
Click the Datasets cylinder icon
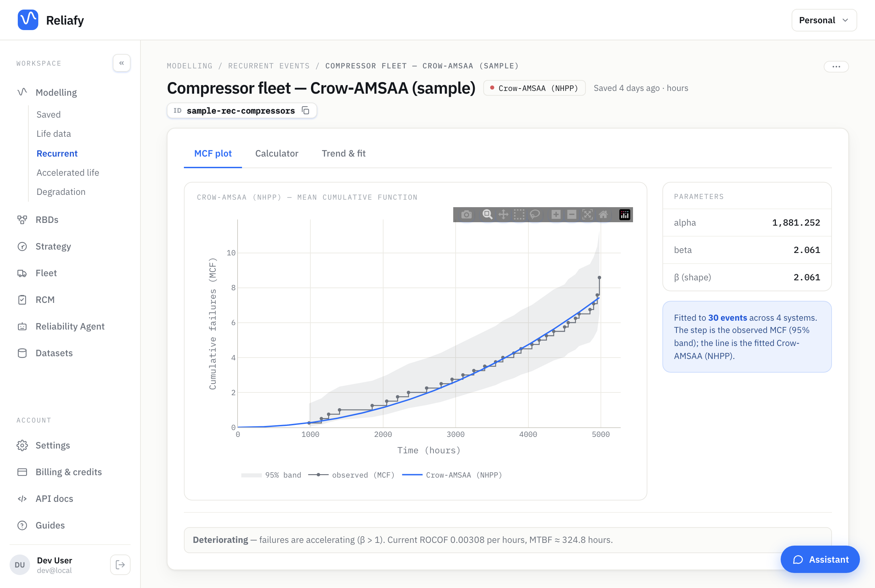point(22,353)
